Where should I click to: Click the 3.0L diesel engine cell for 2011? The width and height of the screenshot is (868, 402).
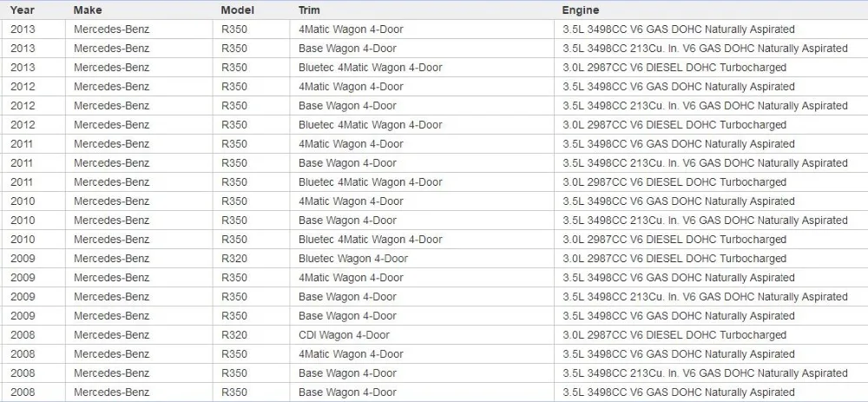coord(711,182)
